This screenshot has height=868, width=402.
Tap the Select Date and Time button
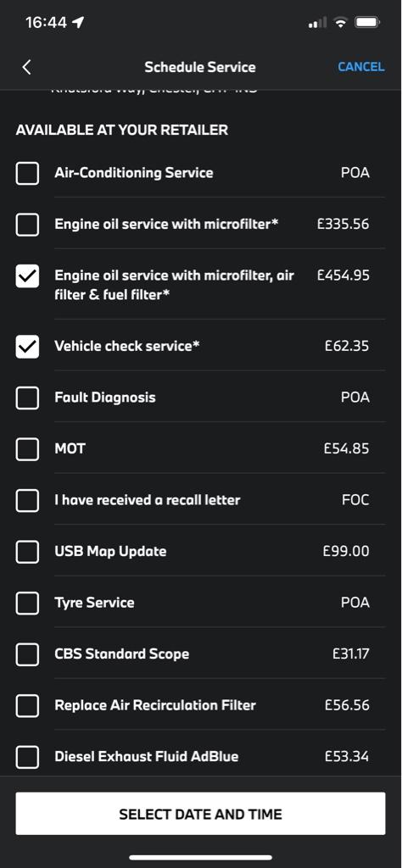point(200,814)
